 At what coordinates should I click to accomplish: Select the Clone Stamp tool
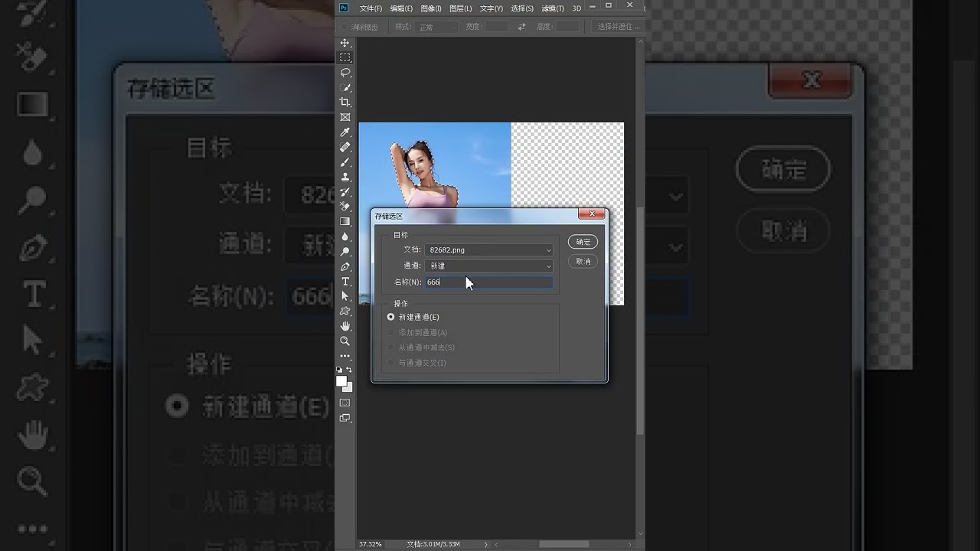click(345, 177)
